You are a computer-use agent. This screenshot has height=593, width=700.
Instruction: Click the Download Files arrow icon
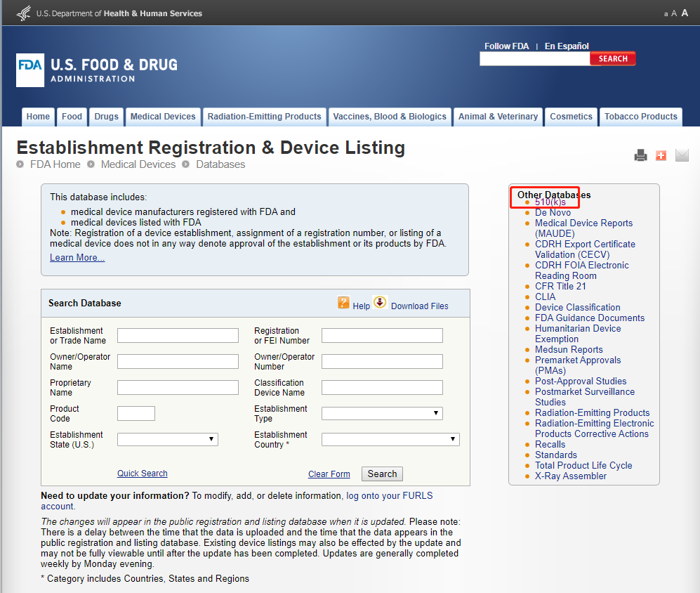point(380,303)
